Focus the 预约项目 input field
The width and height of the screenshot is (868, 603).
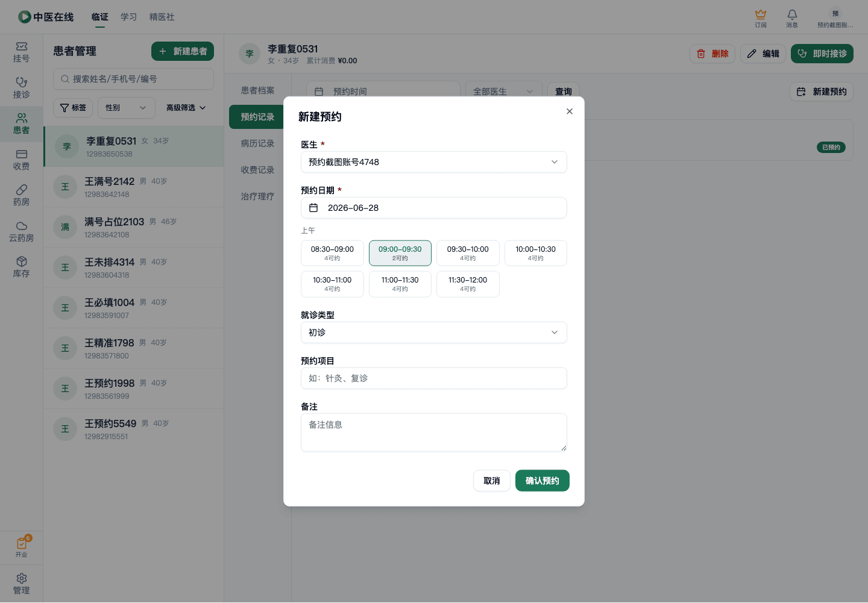point(434,378)
